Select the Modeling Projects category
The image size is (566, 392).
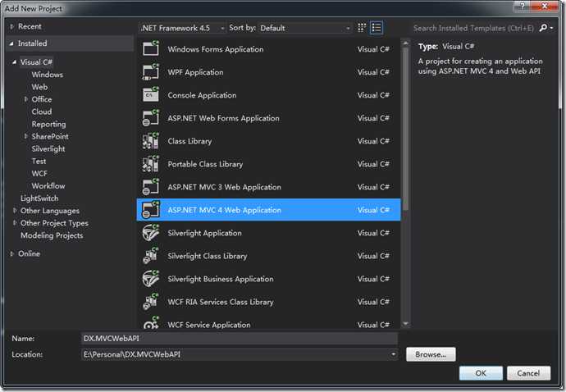click(x=52, y=235)
